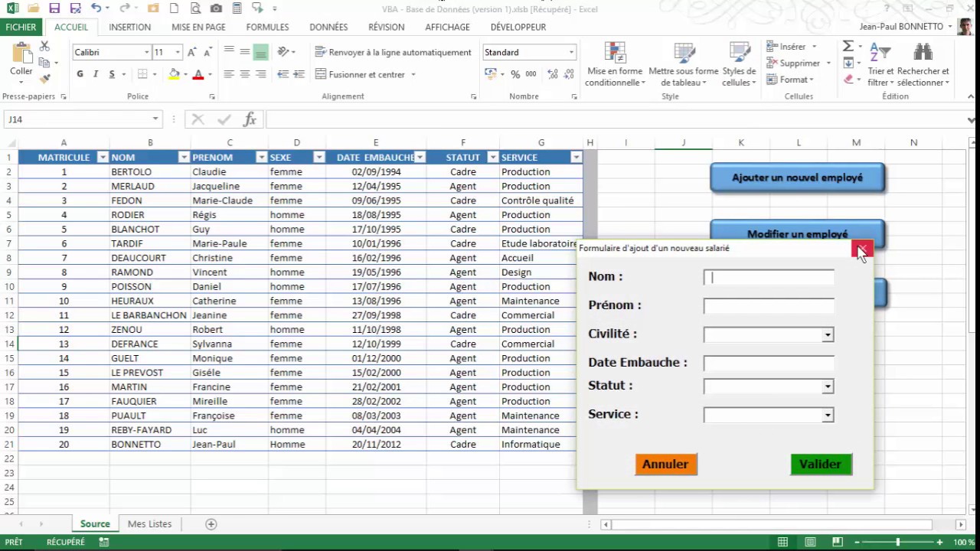Switch to the Mes Listes sheet tab
Image resolution: width=980 pixels, height=551 pixels.
pyautogui.click(x=149, y=524)
